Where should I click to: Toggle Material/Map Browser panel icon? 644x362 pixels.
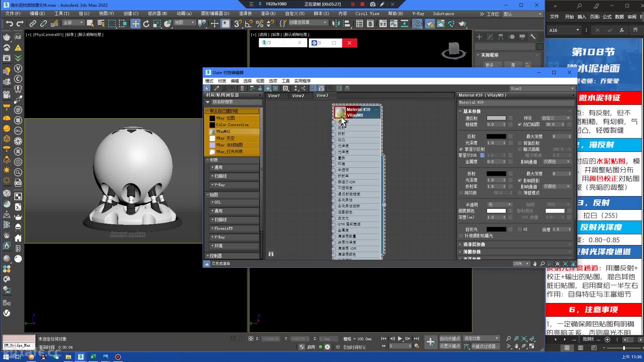[313, 88]
